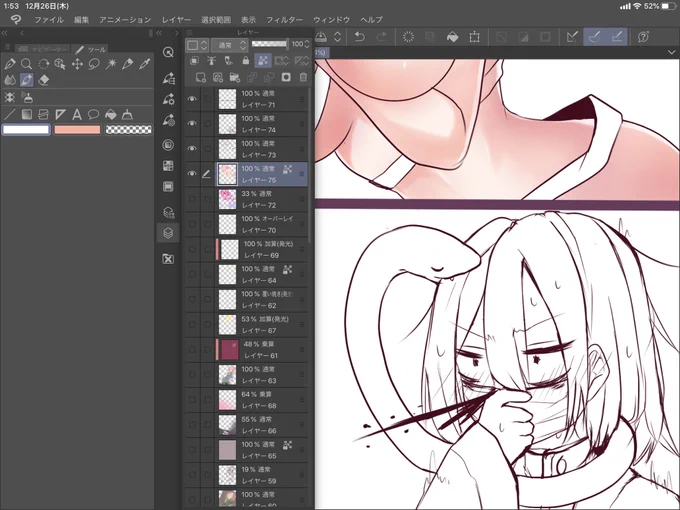The height and width of the screenshot is (510, 680).
Task: Open the Color Set palette grid icon
Action: pos(168,166)
